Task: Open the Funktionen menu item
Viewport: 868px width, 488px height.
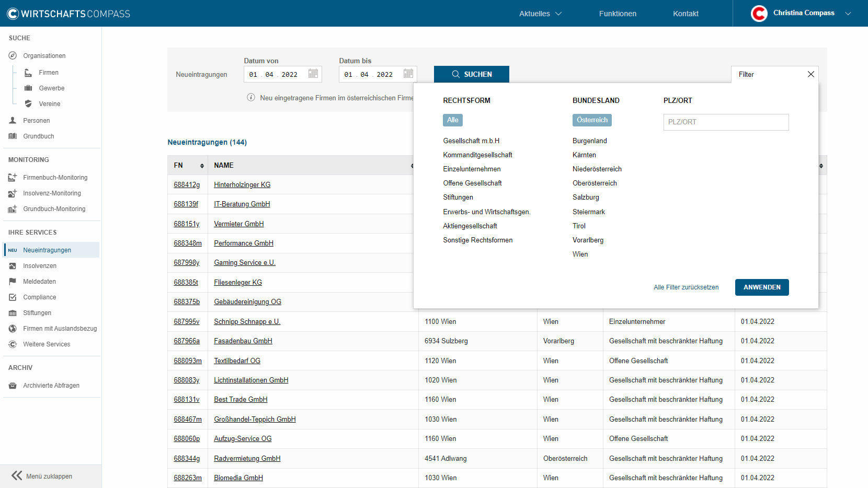Action: [x=618, y=14]
